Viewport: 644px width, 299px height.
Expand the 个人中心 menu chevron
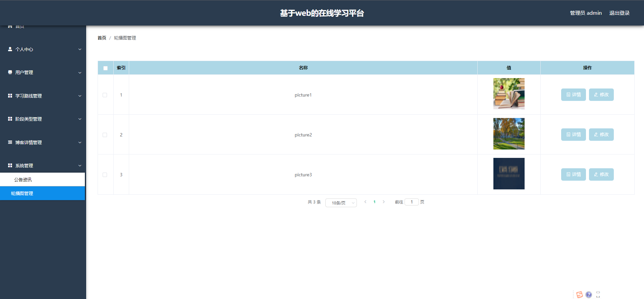[80, 49]
